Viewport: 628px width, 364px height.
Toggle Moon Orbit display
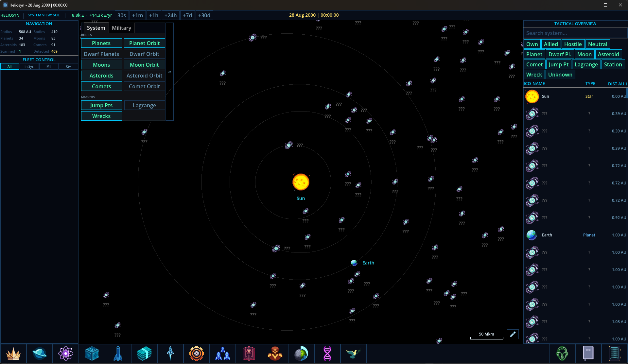pos(144,65)
